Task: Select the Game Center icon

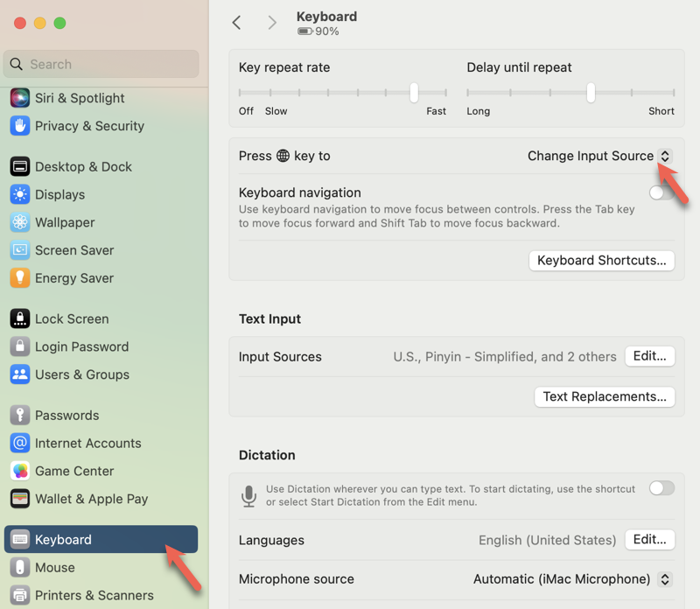Action: [20, 471]
